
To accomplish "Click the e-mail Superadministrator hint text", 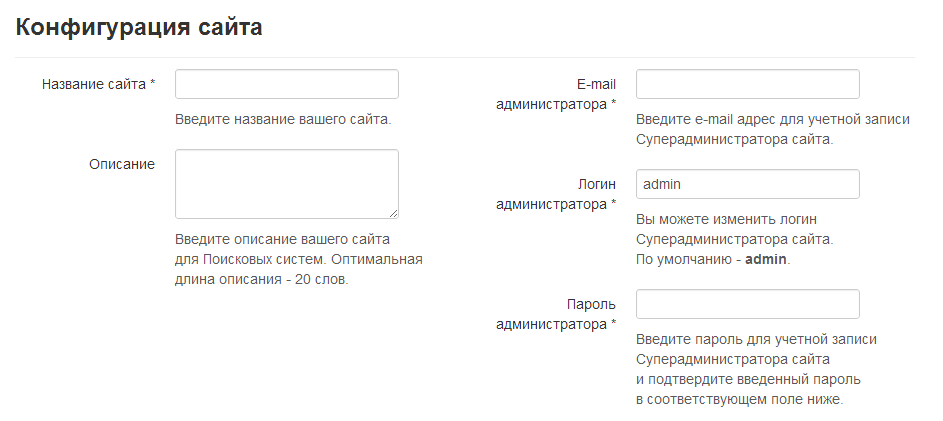I will click(772, 129).
